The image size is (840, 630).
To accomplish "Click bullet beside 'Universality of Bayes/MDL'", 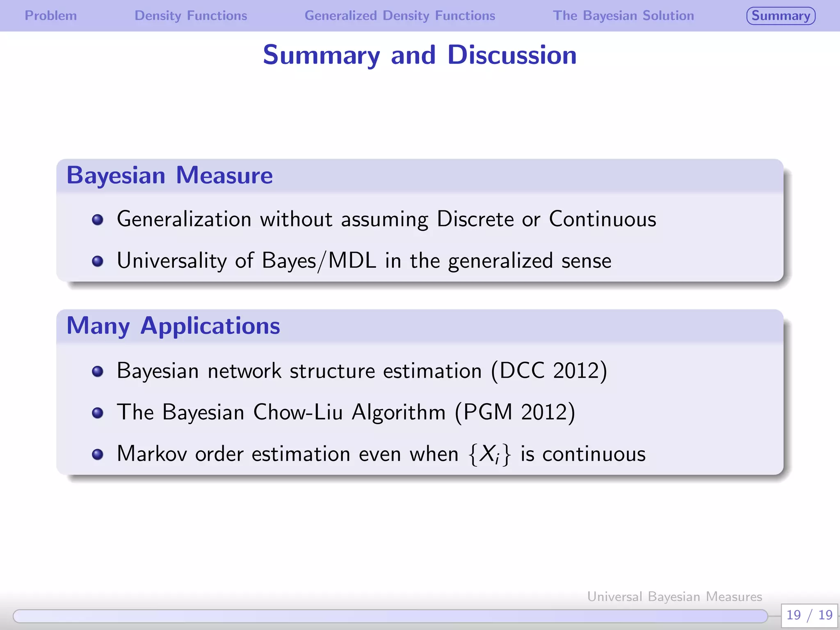I will click(98, 261).
